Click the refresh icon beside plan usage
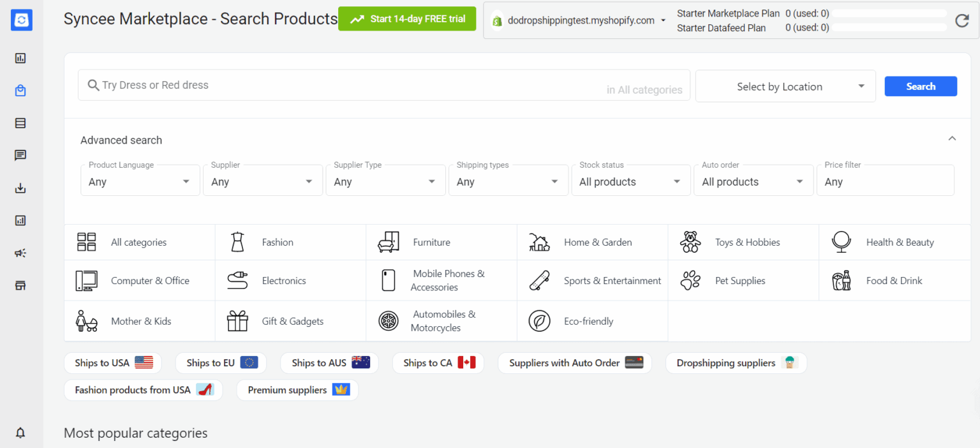 point(961,21)
